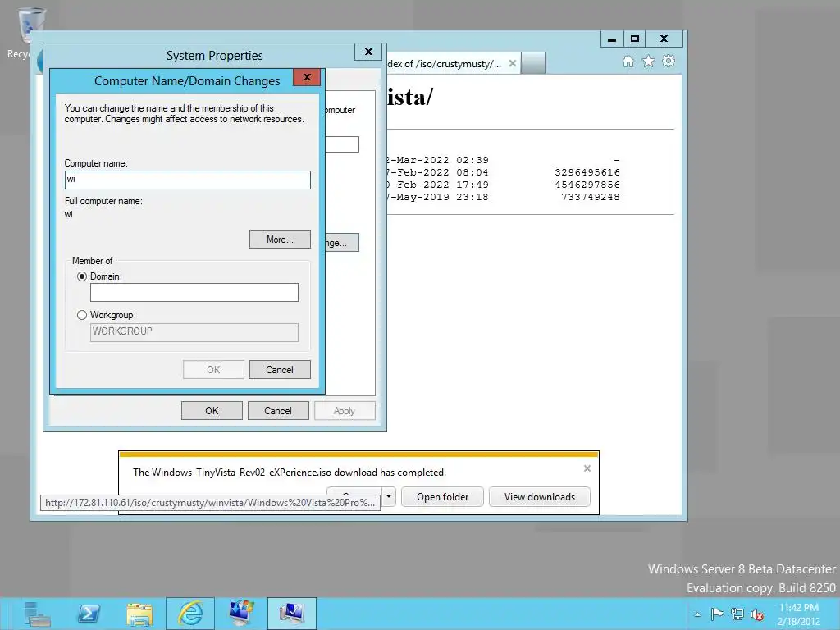This screenshot has height=630, width=840.
Task: Select the Workgroup radio button
Action: pyautogui.click(x=82, y=315)
